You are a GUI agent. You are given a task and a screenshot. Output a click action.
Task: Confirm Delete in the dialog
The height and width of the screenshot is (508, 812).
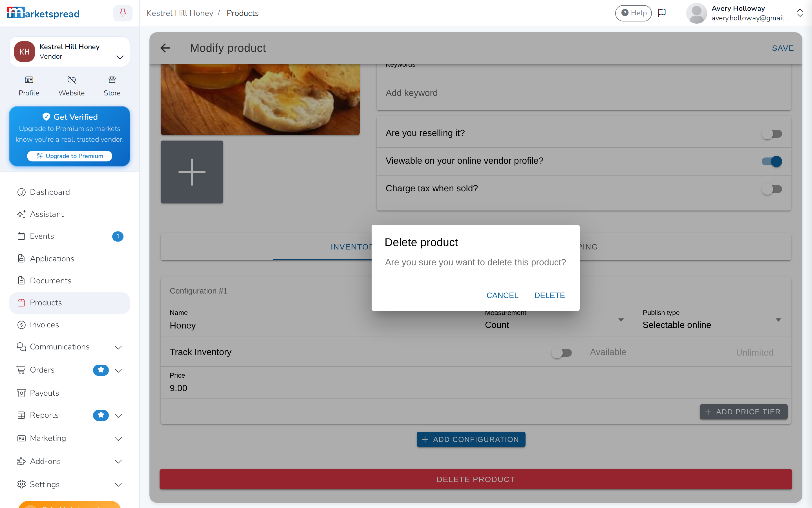[x=549, y=295]
